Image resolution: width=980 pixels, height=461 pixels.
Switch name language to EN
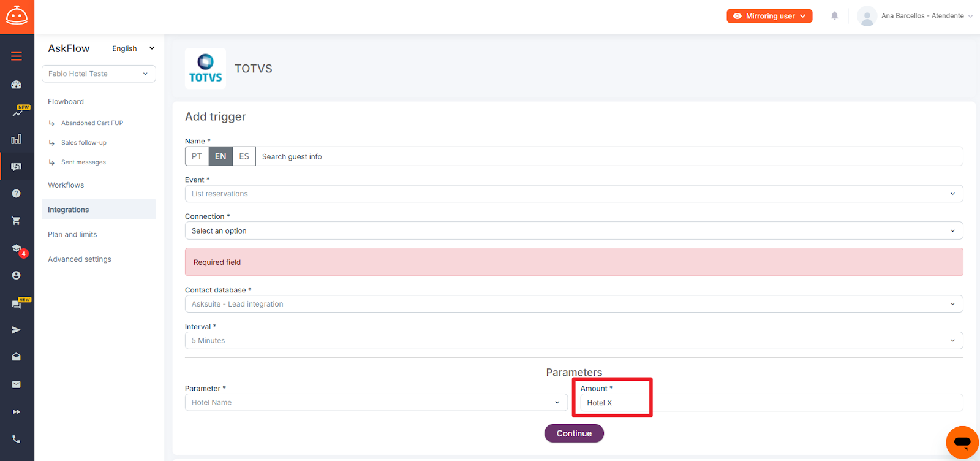tap(221, 156)
